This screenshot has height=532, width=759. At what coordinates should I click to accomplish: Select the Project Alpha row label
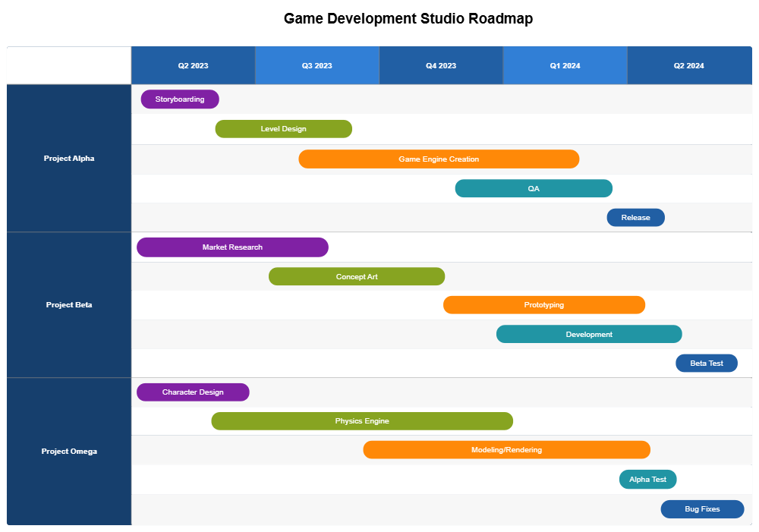(x=68, y=158)
